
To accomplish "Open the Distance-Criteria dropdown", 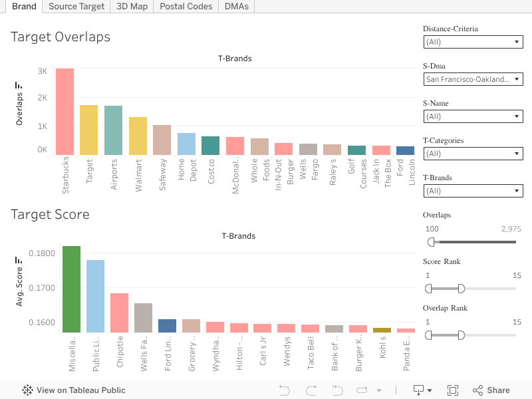I will point(473,42).
